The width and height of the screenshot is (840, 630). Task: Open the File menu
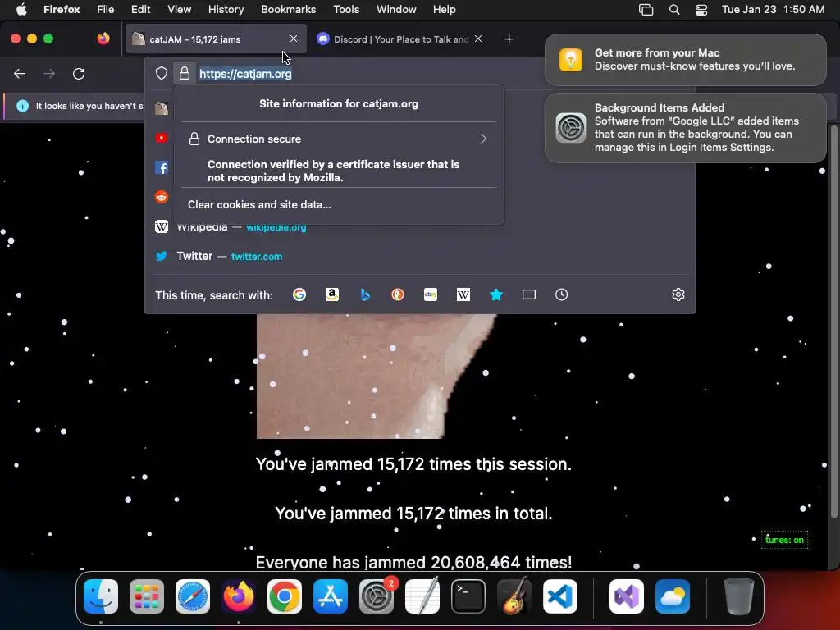[x=106, y=9]
